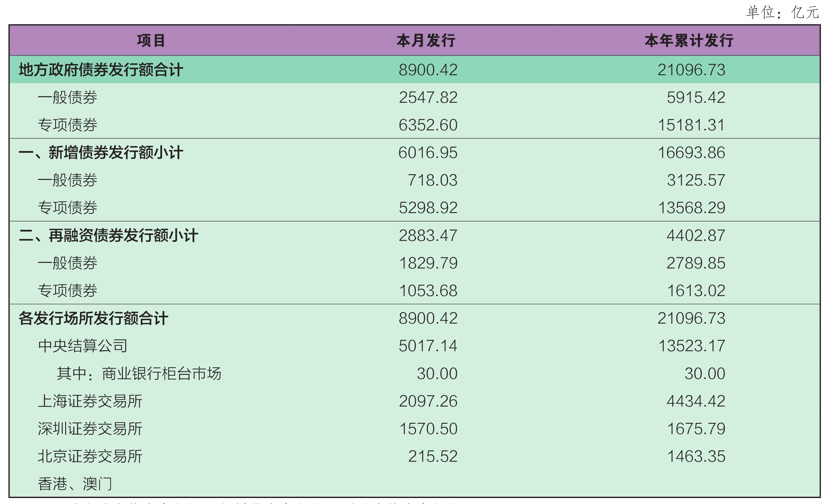This screenshot has width=831, height=504.
Task: Select the 一、新增债券发行额小计 row label
Action: [x=101, y=153]
